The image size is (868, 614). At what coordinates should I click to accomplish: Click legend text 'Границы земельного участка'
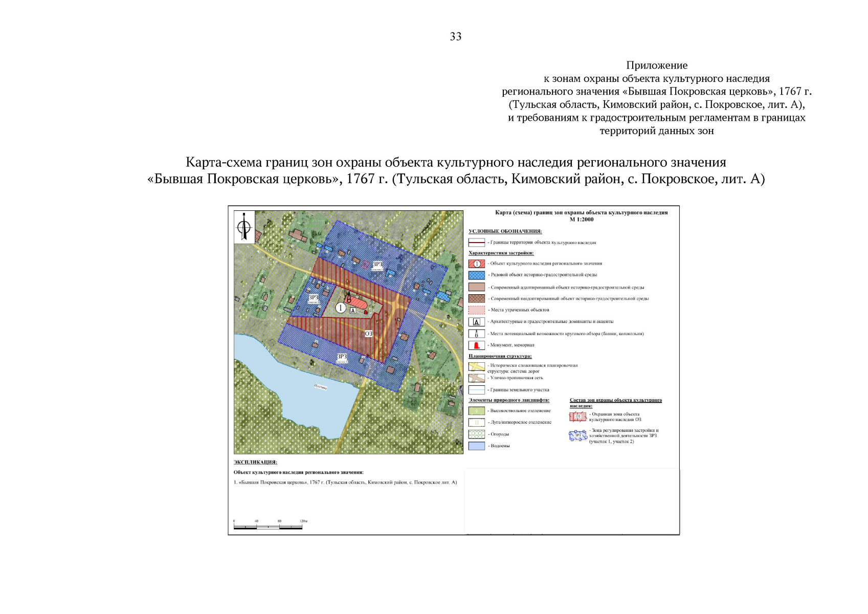click(520, 390)
